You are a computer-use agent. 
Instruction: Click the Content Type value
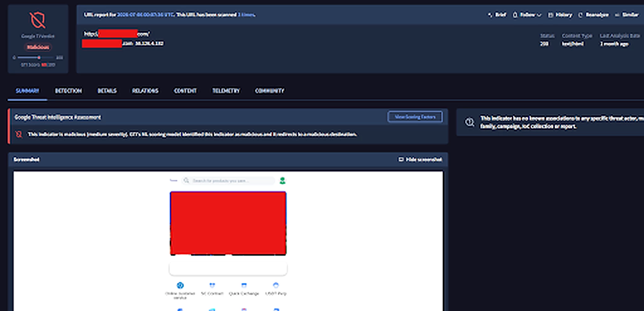[573, 44]
